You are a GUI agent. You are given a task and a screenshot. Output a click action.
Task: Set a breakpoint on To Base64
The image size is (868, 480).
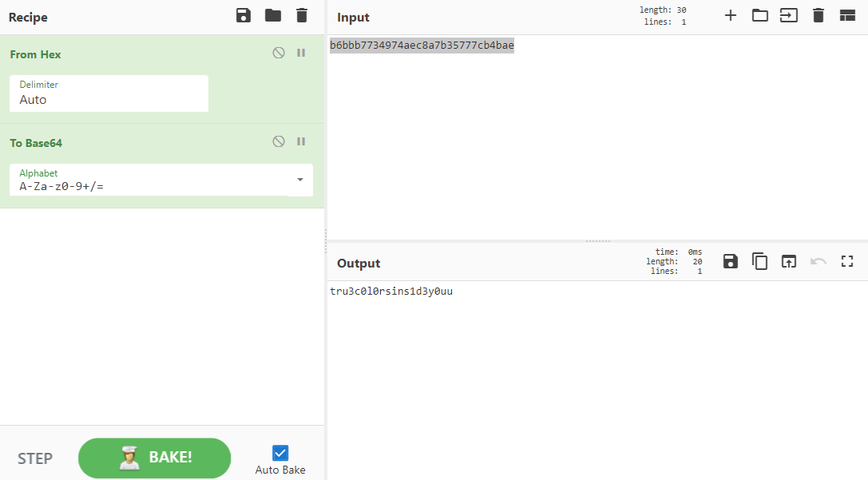click(301, 141)
